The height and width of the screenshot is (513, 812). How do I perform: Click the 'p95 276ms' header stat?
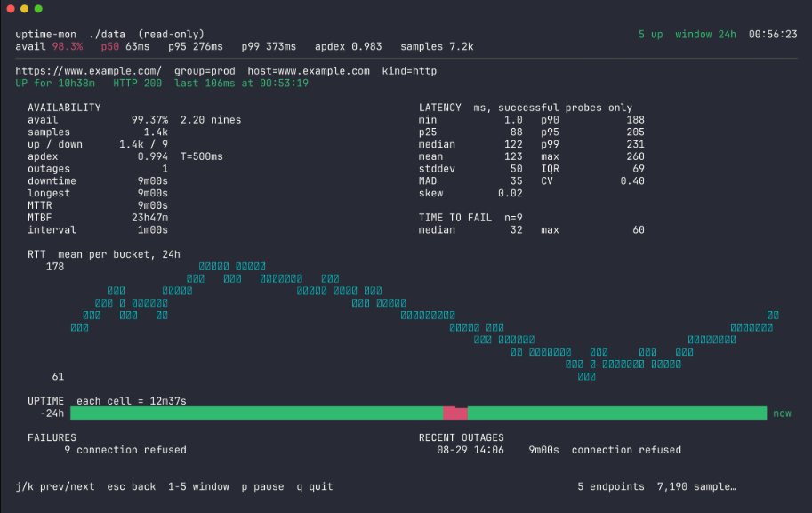click(196, 46)
